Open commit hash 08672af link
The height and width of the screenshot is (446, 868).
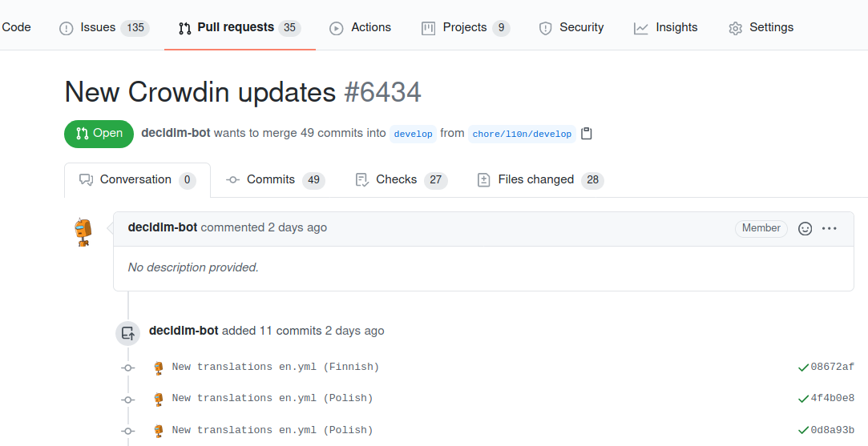833,368
